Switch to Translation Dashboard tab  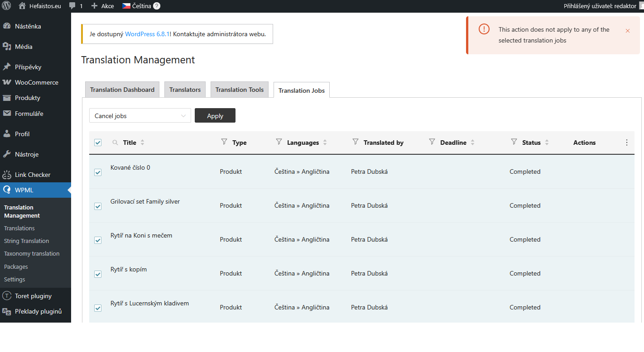[122, 90]
